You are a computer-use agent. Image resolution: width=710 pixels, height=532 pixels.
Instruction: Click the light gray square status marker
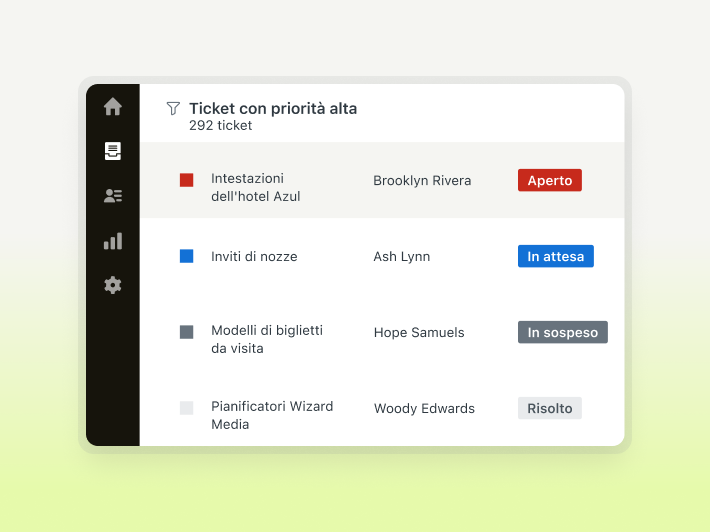pos(186,408)
